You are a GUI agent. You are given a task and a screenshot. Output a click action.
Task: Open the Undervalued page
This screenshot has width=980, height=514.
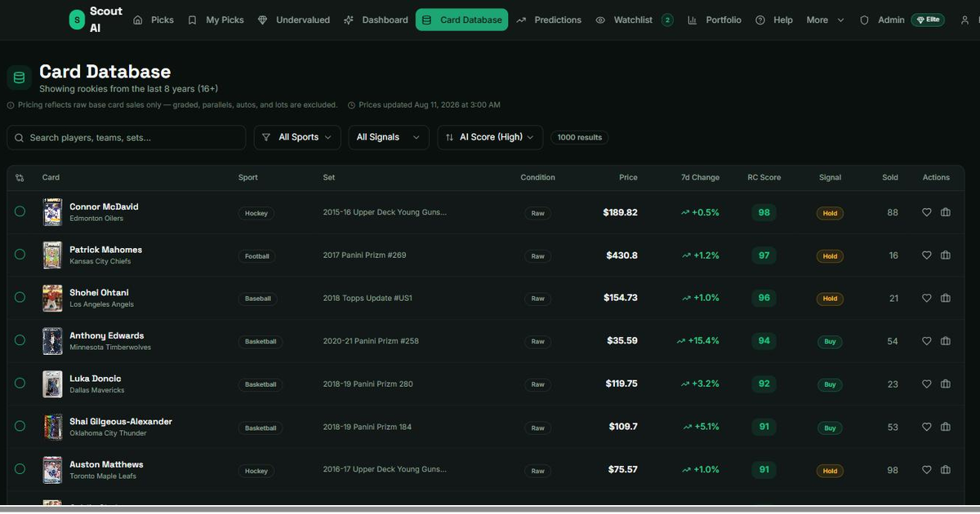[x=294, y=20]
